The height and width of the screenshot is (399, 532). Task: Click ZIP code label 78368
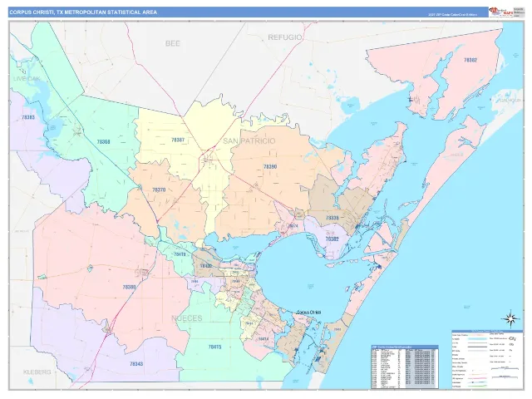(103, 142)
